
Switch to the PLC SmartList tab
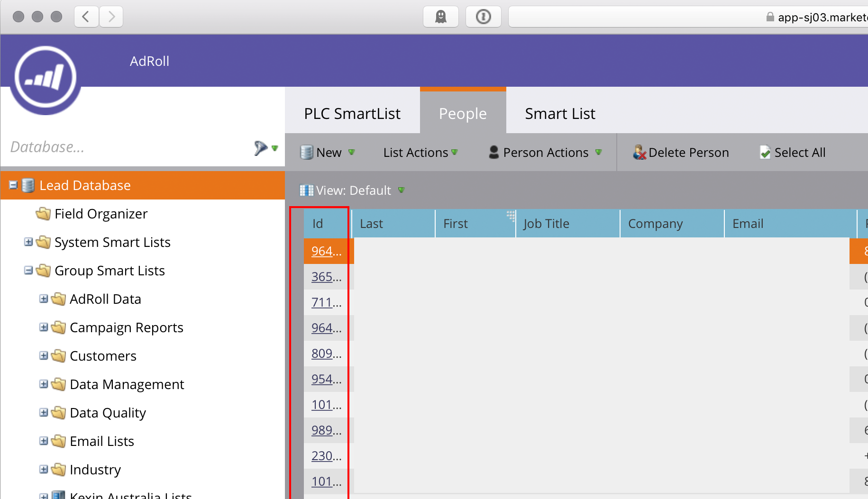tap(352, 114)
